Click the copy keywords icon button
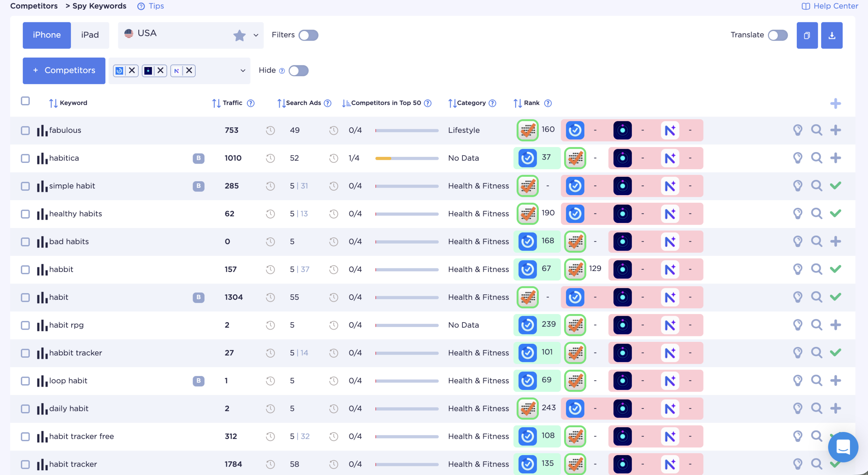 click(x=807, y=35)
